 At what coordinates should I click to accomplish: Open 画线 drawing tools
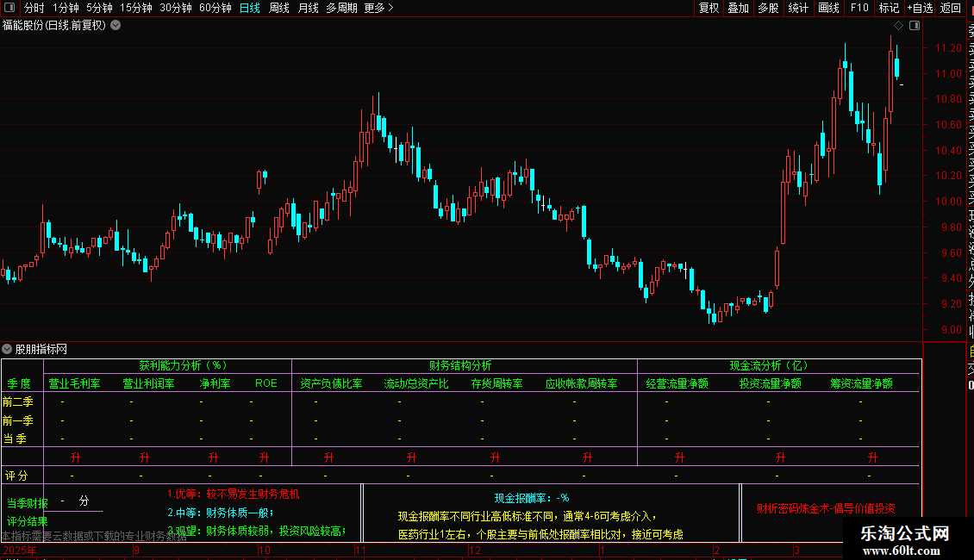click(x=828, y=8)
